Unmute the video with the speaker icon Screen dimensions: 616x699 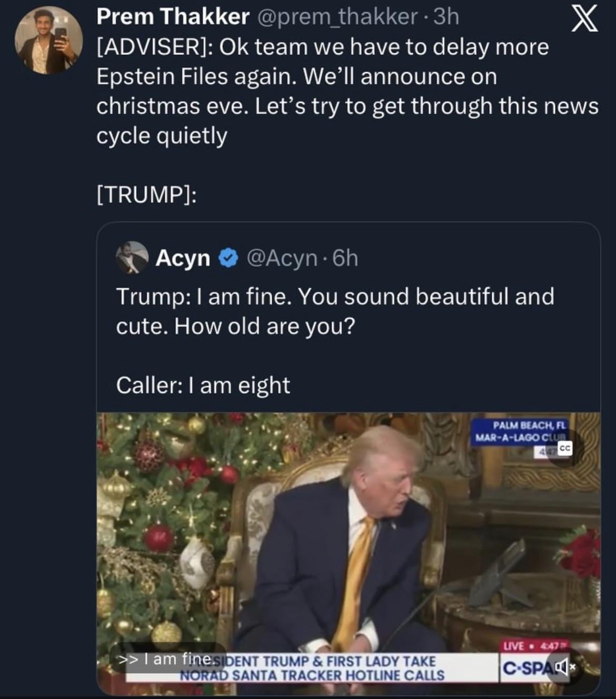561,668
